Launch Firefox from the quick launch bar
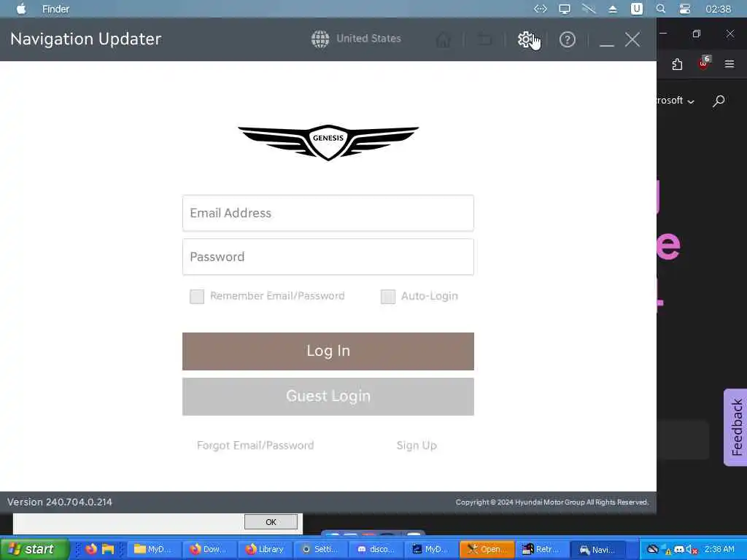Viewport: 747px width, 560px height. coord(90,549)
